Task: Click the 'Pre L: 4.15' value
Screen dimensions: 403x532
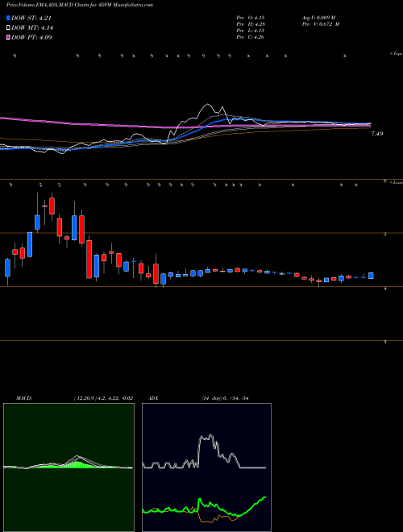Action: pyautogui.click(x=251, y=31)
